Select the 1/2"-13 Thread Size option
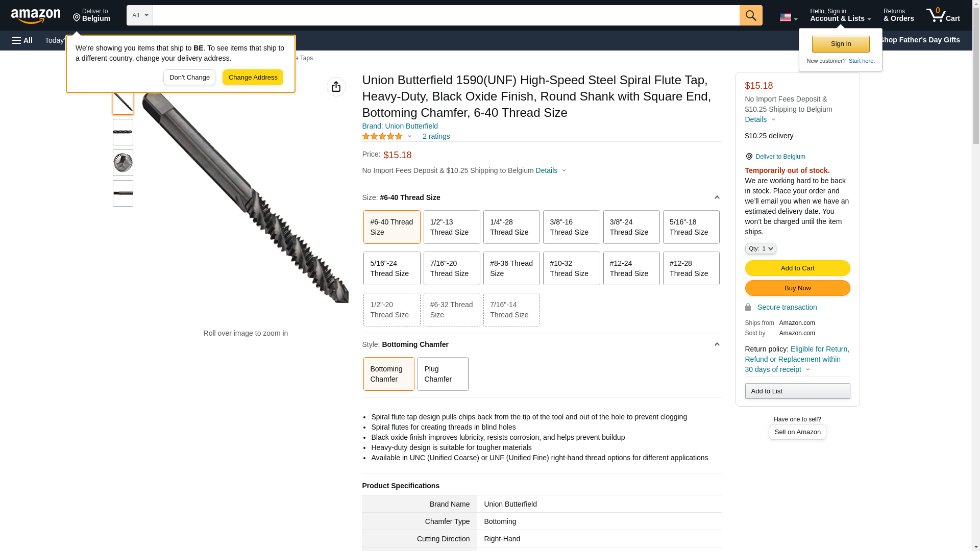 (451, 227)
